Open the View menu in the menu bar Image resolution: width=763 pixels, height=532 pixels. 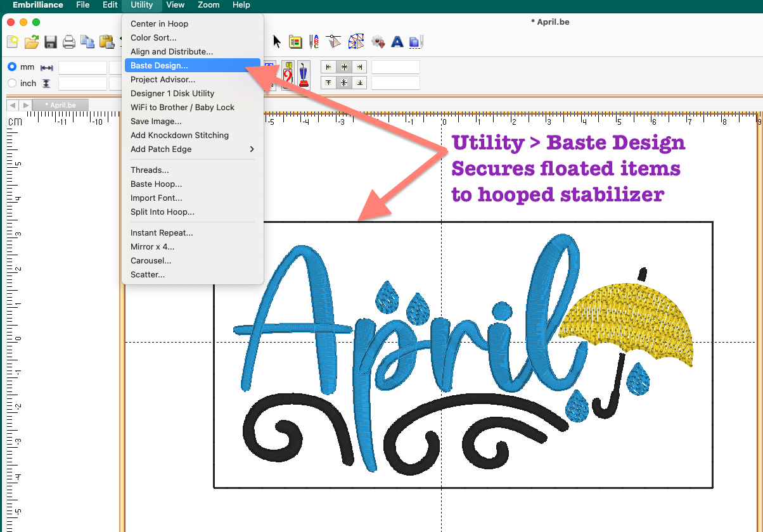(x=176, y=5)
